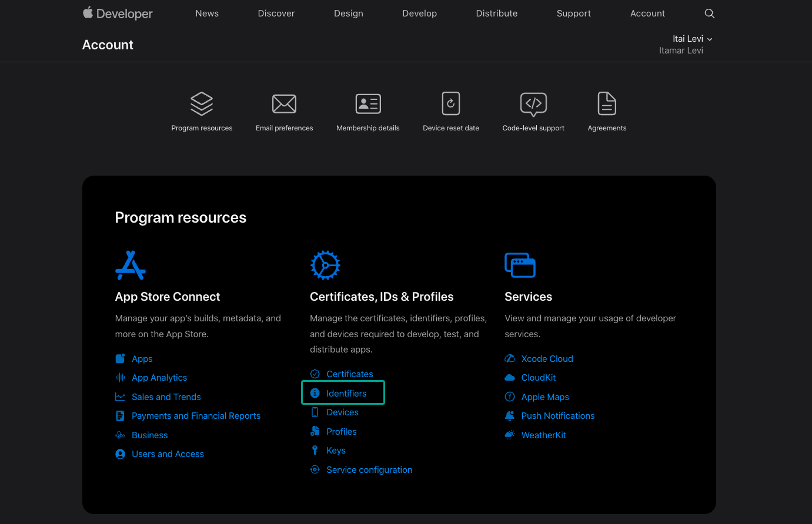Click the Push Notifications bell icon
The width and height of the screenshot is (812, 524).
pyautogui.click(x=510, y=416)
